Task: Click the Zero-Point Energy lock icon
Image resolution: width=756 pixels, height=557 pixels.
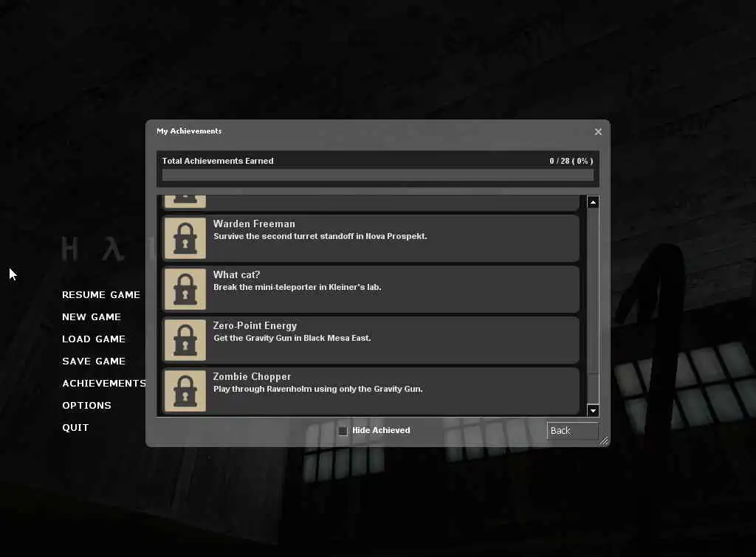Action: 185,340
